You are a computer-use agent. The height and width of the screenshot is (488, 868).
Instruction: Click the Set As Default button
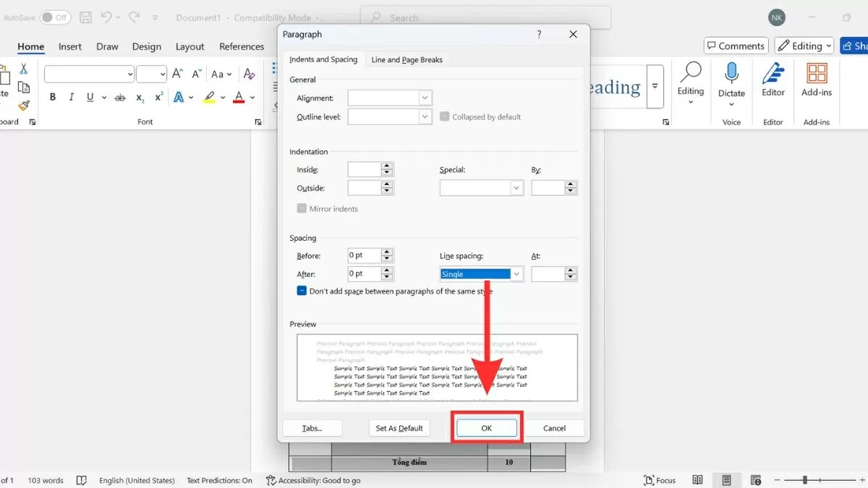399,428
